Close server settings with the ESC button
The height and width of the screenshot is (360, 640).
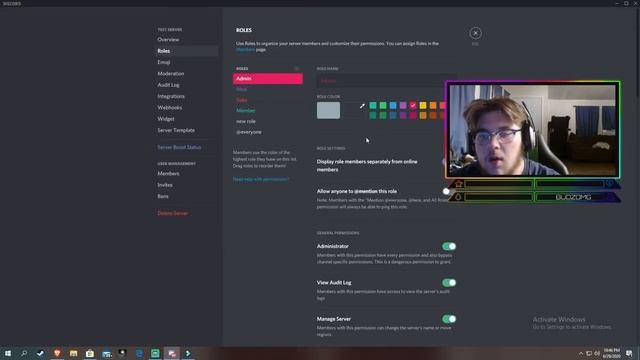point(475,33)
